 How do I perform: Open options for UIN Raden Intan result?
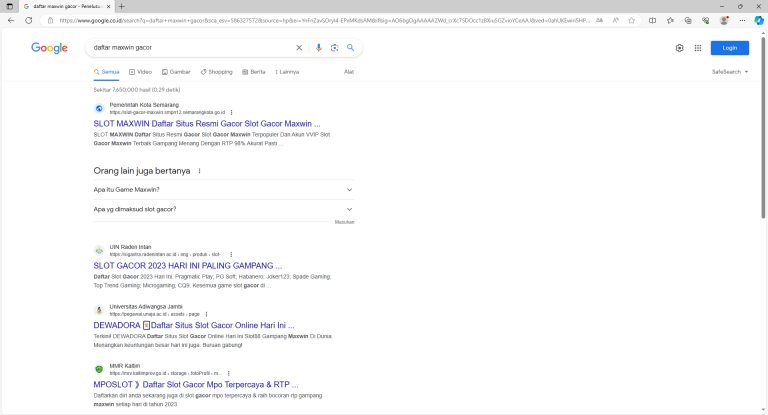pyautogui.click(x=231, y=254)
